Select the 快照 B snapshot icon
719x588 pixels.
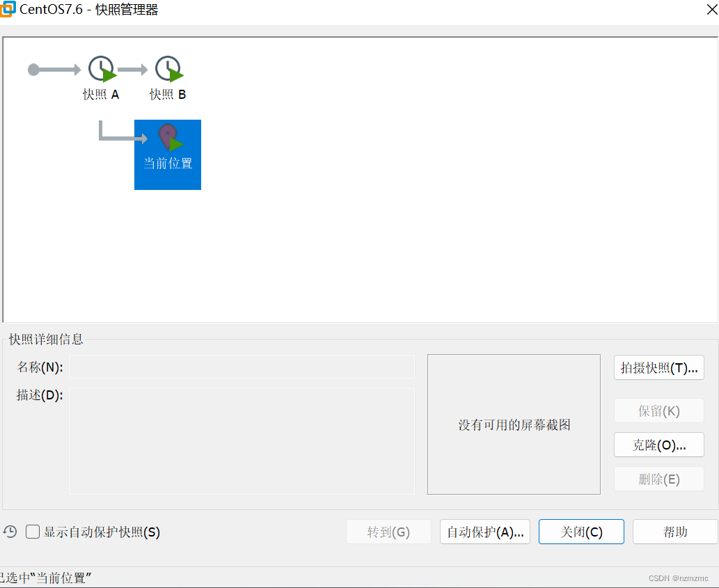tap(168, 69)
